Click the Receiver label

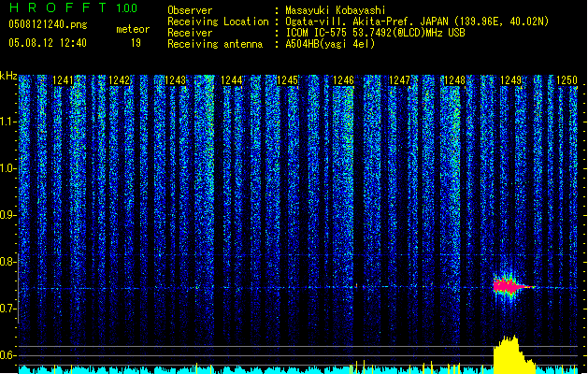click(x=190, y=33)
